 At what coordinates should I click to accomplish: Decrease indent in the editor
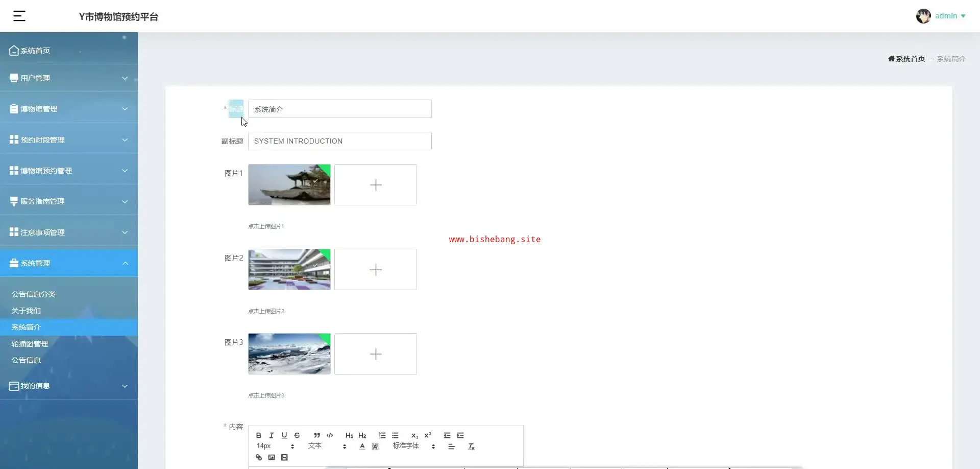[447, 435]
